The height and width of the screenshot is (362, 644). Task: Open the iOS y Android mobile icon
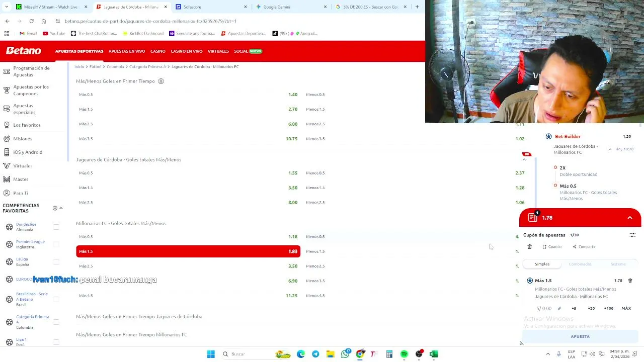pos(7,152)
